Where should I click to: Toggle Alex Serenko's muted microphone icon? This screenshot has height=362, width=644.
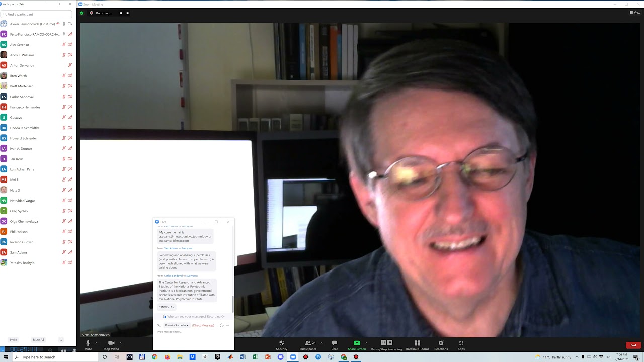click(x=64, y=45)
